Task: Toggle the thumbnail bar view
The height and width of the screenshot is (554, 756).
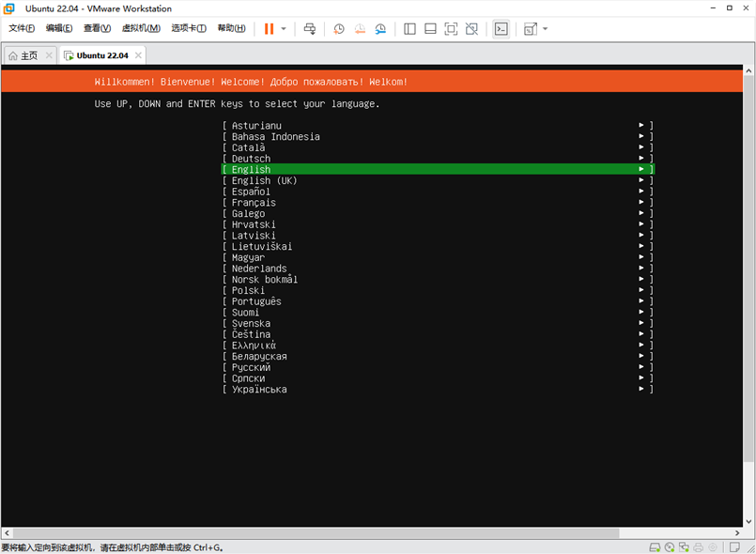Action: [430, 29]
